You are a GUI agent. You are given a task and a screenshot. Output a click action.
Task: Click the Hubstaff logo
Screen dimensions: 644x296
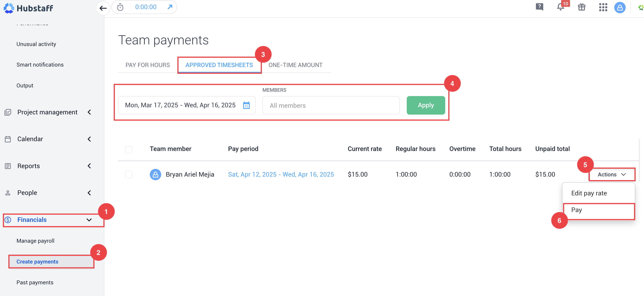click(x=28, y=8)
